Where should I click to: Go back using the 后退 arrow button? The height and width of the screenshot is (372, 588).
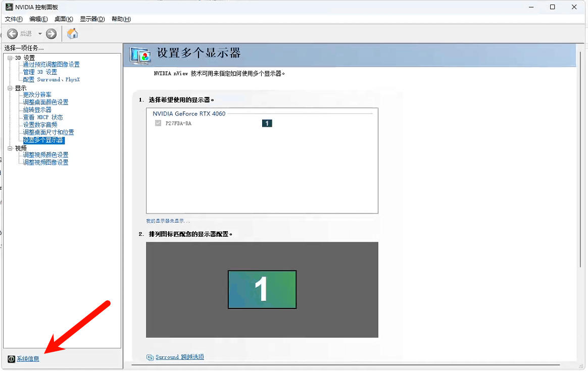12,34
